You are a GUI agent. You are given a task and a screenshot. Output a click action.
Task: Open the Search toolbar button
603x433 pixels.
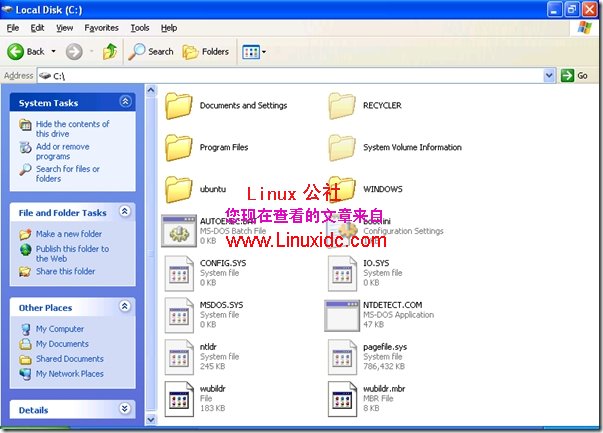coord(151,52)
